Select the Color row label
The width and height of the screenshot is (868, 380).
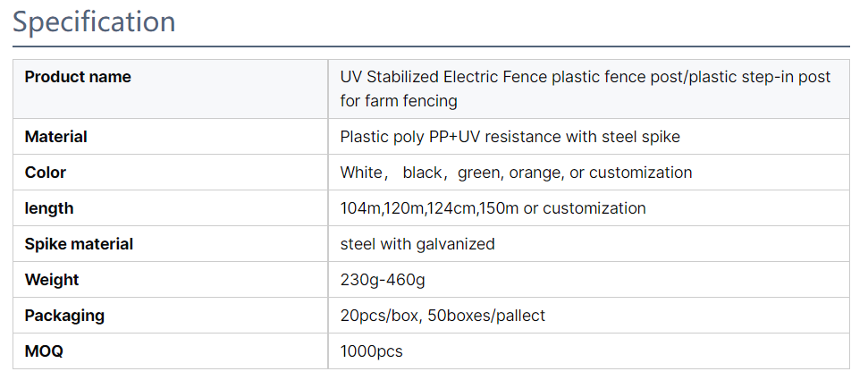click(x=46, y=173)
